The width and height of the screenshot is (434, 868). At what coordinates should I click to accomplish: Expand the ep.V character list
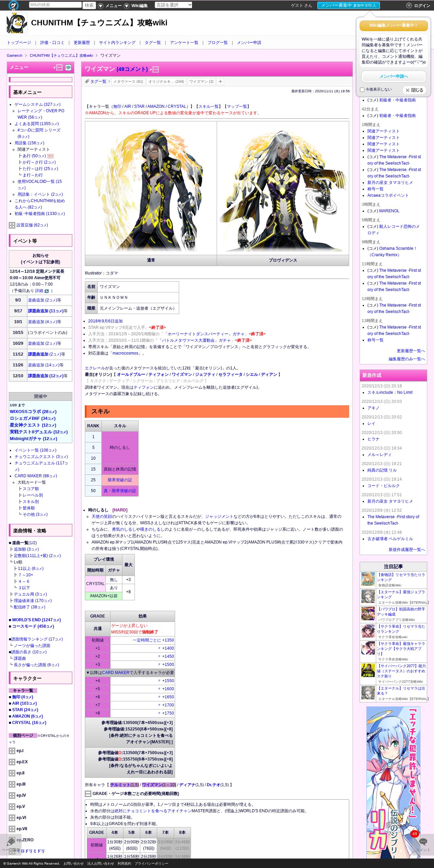tap(12, 806)
